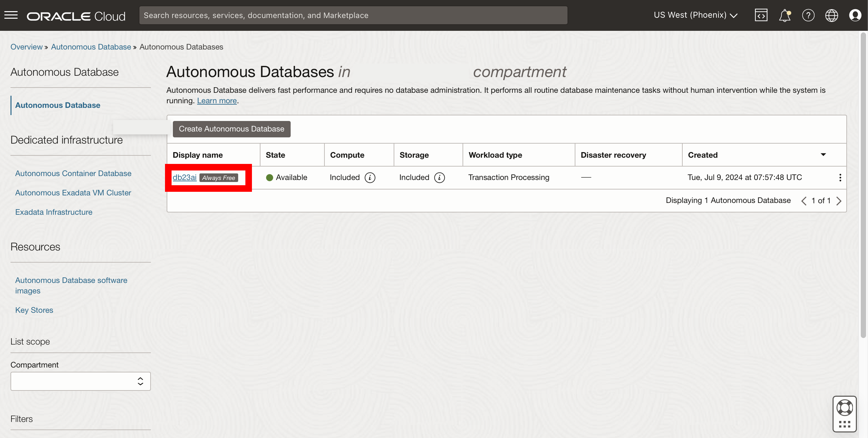Screen dimensions: 868x438
Task: Open the user profile avatar menu
Action: point(855,15)
